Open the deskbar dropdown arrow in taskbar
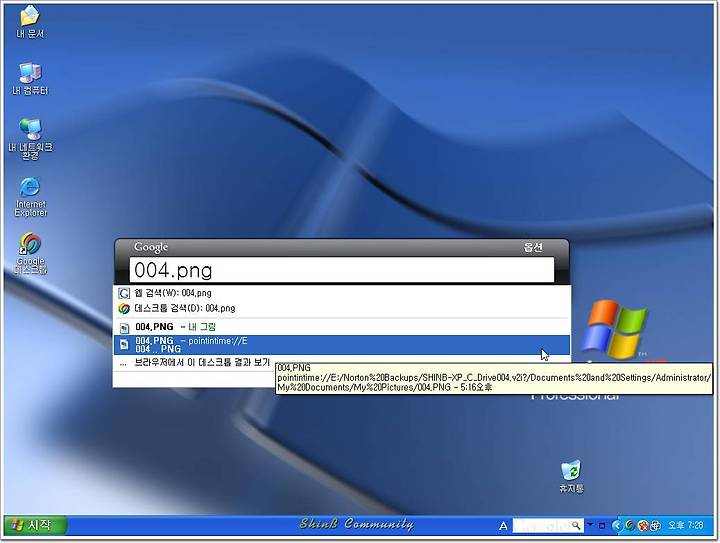720x543 pixels. 590,524
